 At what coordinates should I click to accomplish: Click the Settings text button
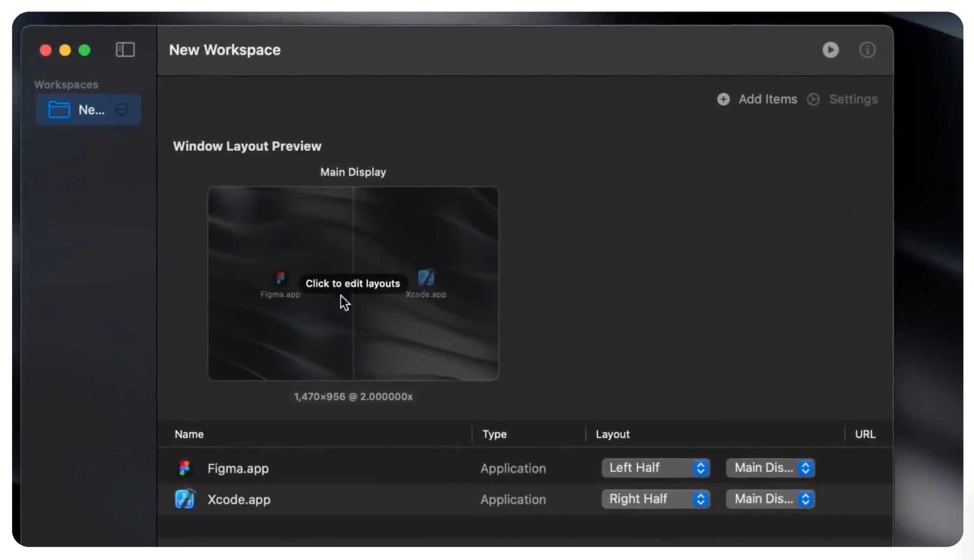tap(853, 99)
